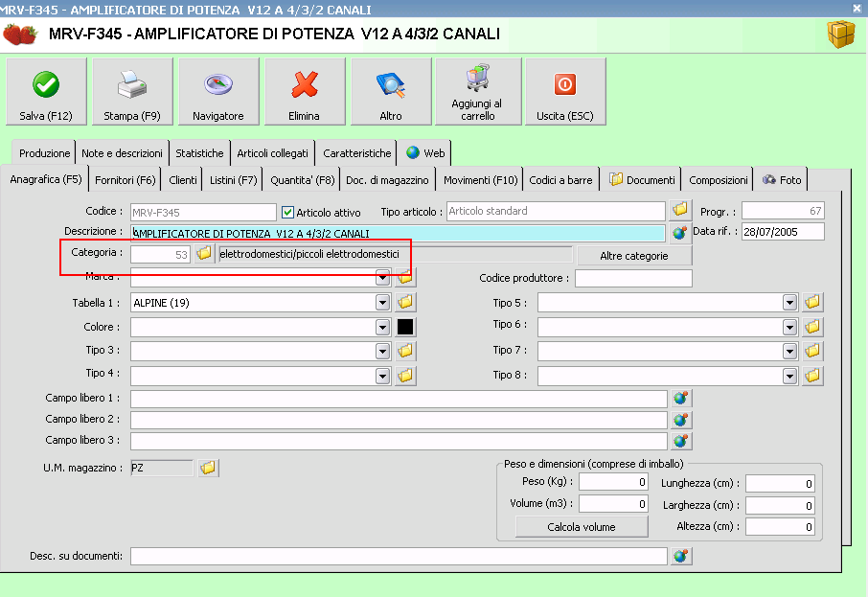Click the globe icon for Desc. su documenti
Viewport: 868px width, 597px height.
pos(681,556)
